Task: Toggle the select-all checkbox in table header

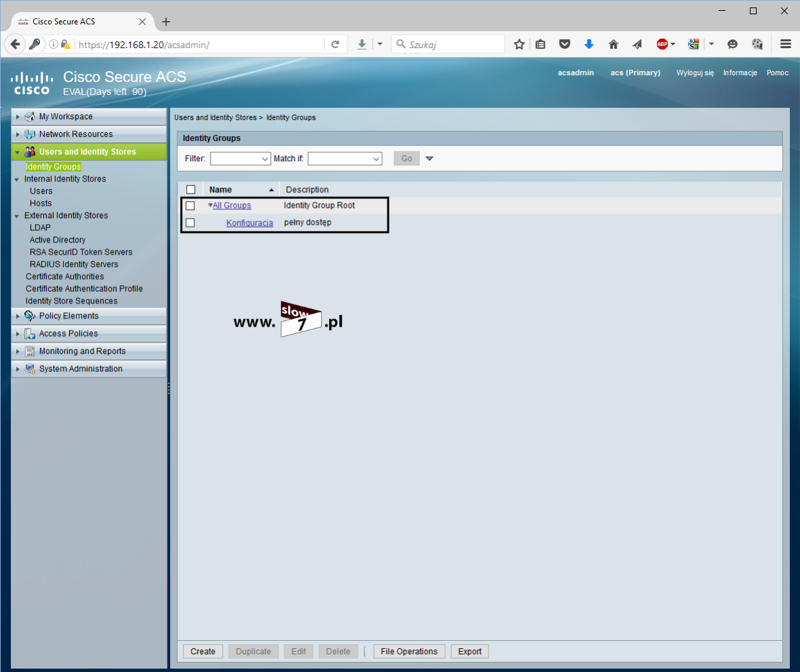Action: pyautogui.click(x=191, y=190)
